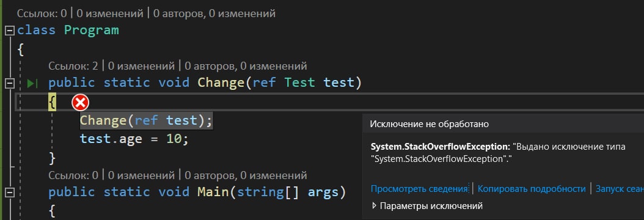This screenshot has width=644, height=220.
Task: Collapse the Change method block
Action: point(10,84)
